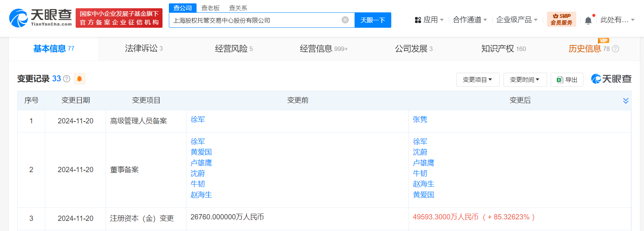Show help for 变更记录 question mark
This screenshot has height=231, width=644.
click(67, 79)
